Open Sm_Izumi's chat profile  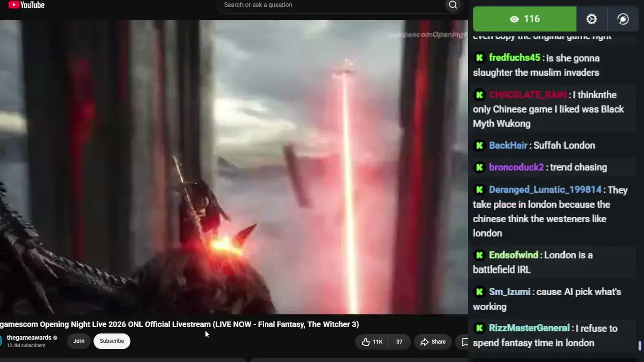pos(510,292)
